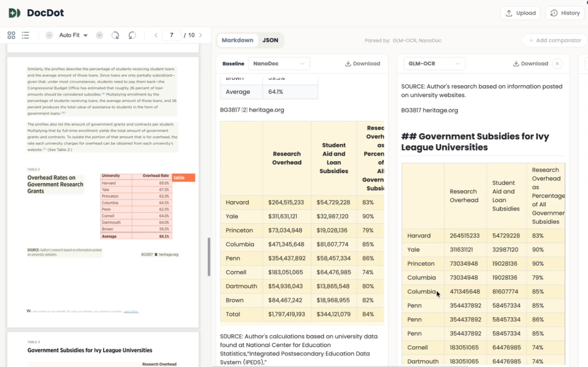The image size is (588, 367).
Task: Go to the previous page
Action: tap(156, 35)
